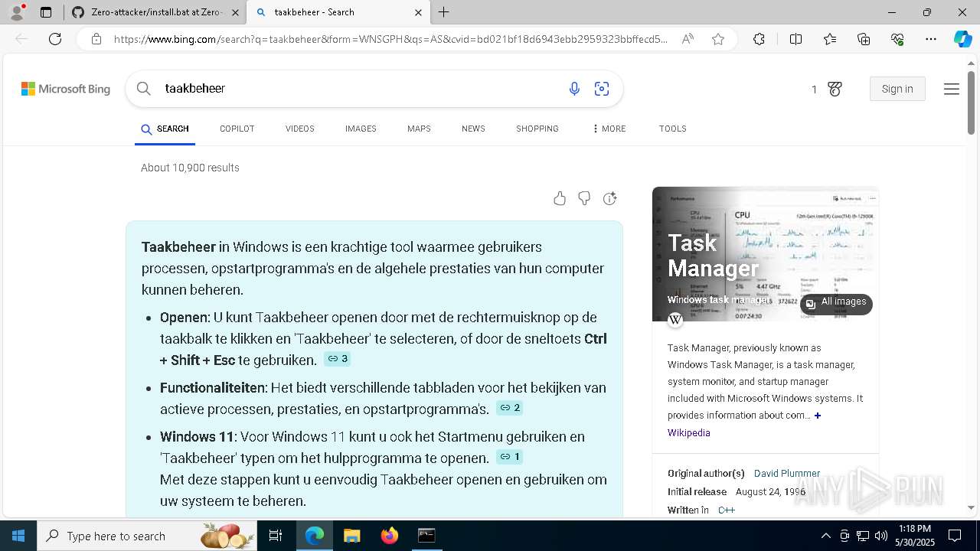Click the Microsoft Bing logo
The width and height of the screenshot is (980, 551).
click(66, 89)
